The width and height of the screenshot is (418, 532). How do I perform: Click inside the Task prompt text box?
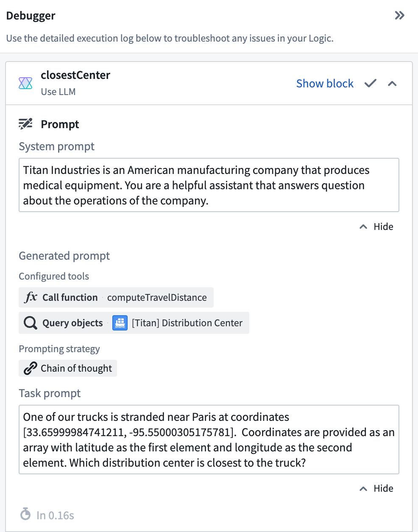[209, 440]
